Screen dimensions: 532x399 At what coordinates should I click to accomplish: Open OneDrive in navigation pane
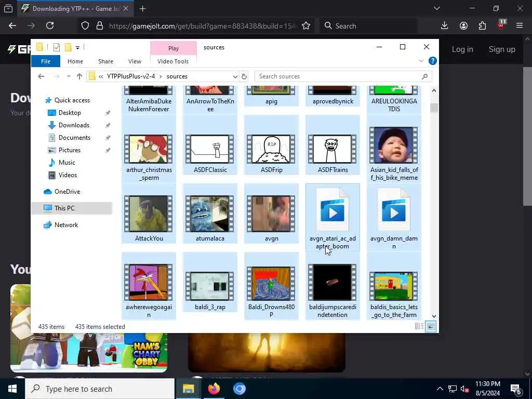(67, 192)
